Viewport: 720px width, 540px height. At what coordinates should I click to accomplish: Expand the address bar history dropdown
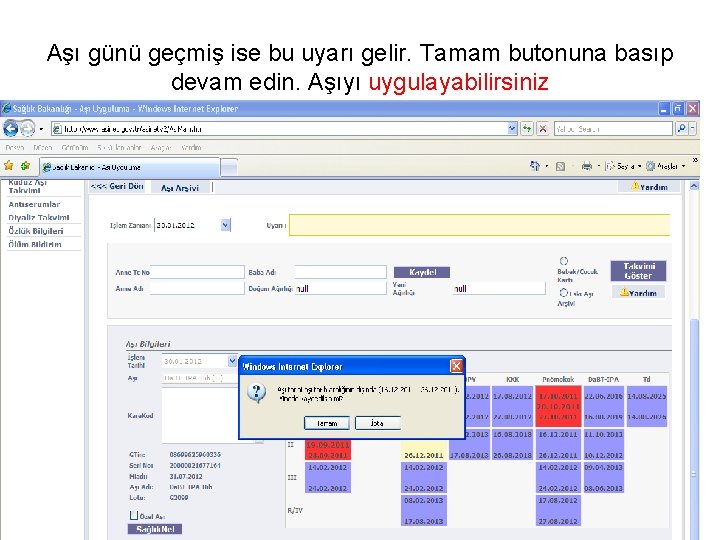(512, 129)
